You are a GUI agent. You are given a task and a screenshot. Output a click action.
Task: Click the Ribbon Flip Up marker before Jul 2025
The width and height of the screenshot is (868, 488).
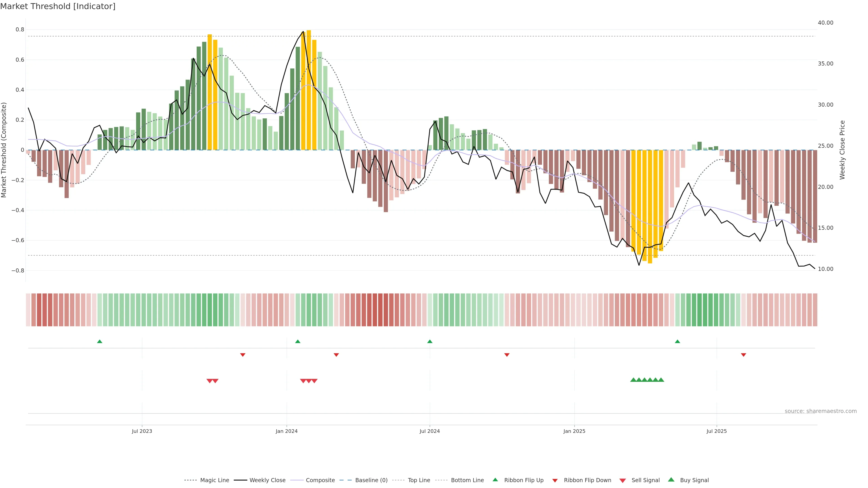pyautogui.click(x=677, y=342)
